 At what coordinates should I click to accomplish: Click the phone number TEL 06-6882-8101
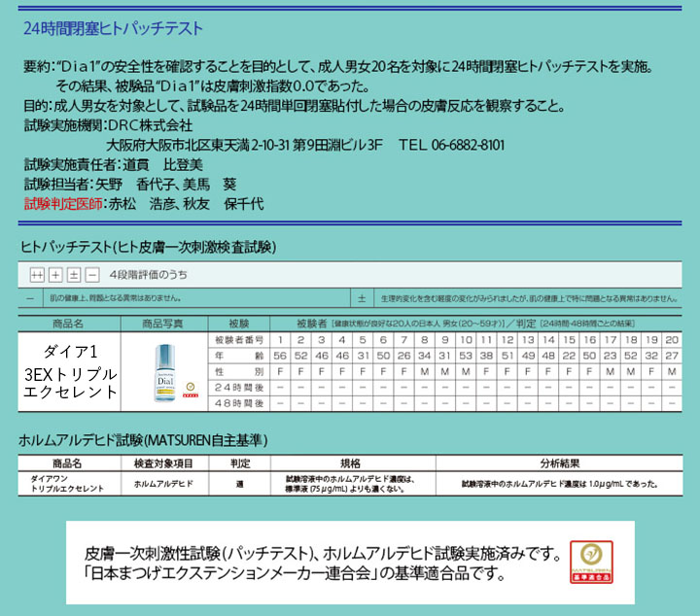click(x=452, y=145)
